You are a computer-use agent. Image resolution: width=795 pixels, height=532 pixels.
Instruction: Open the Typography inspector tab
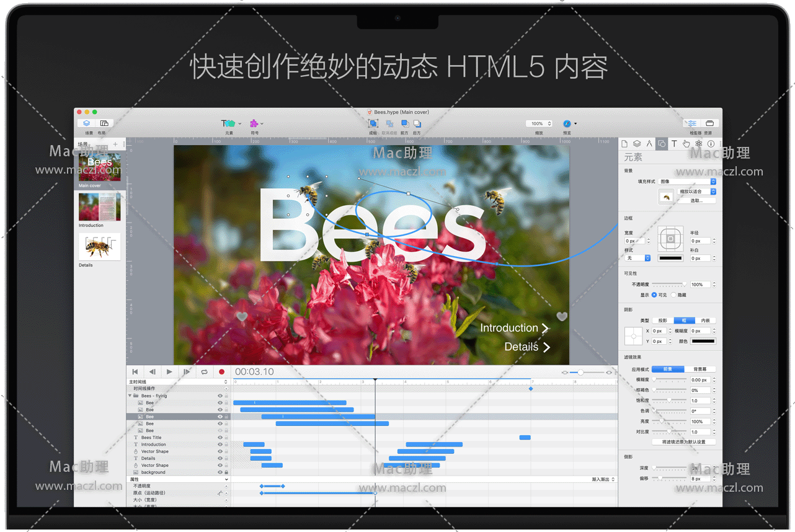tap(674, 144)
